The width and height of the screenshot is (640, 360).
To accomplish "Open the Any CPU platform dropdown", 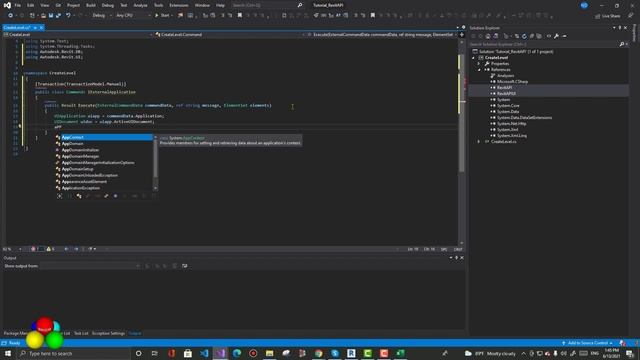I will pyautogui.click(x=133, y=16).
